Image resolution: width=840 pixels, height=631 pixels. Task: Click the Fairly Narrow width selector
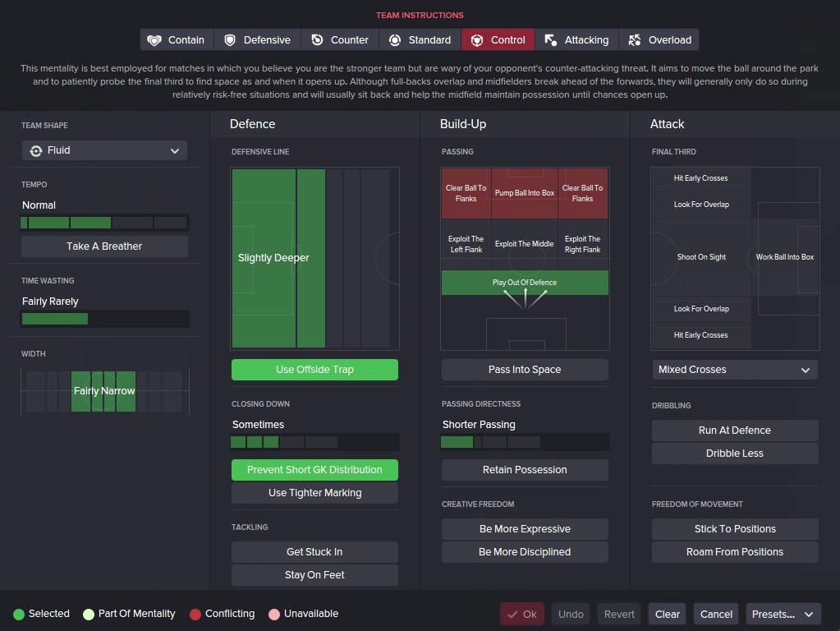click(x=104, y=391)
